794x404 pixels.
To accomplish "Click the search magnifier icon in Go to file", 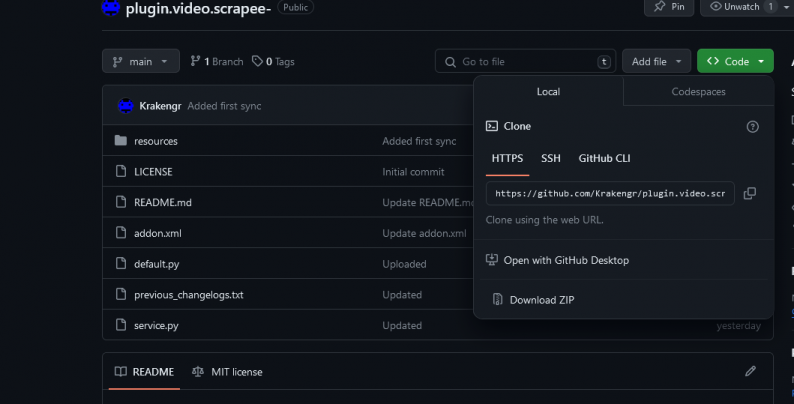I will click(450, 62).
